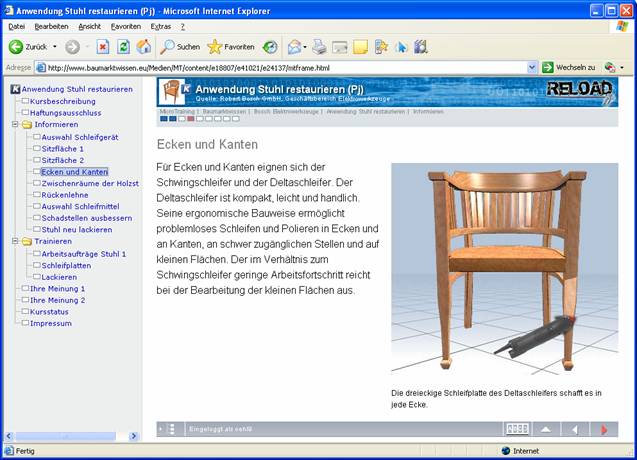Open the Favoriten star toolbar button
The image size is (637, 460).
pos(231,47)
